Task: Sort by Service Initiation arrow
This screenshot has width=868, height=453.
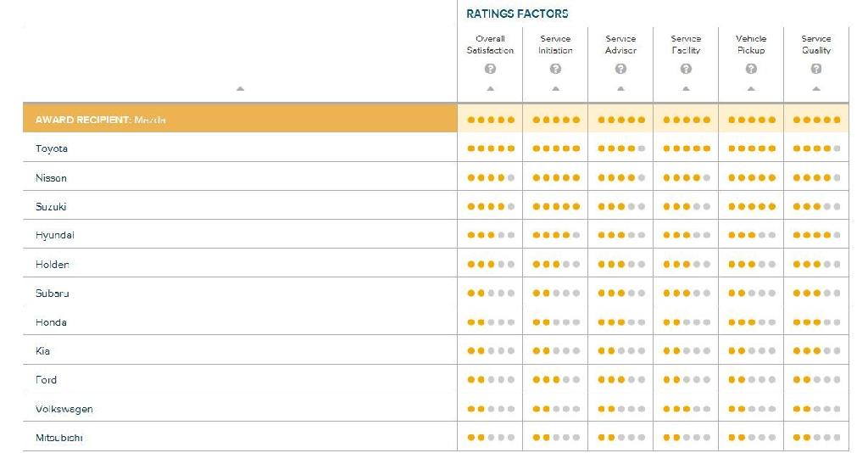Action: click(555, 88)
